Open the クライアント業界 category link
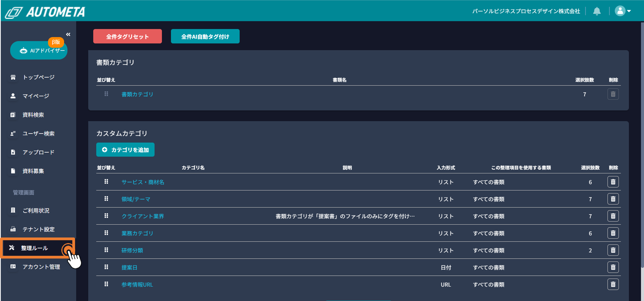Image resolution: width=644 pixels, height=301 pixels. click(143, 216)
